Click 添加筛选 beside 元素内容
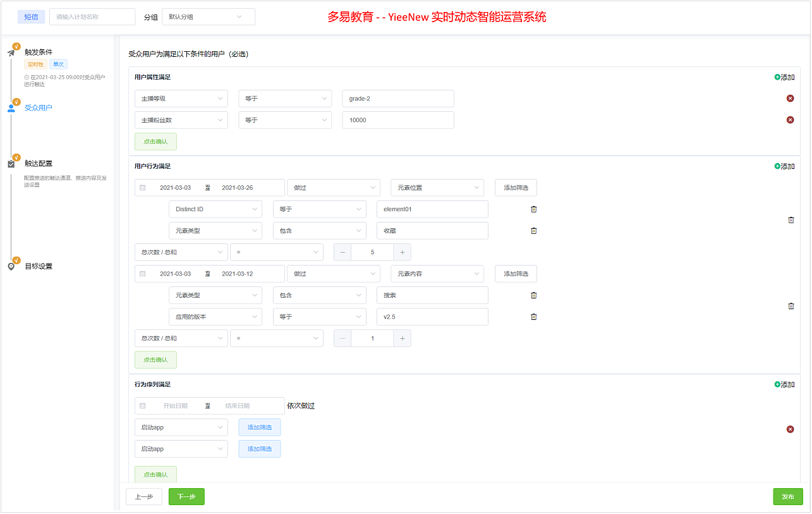This screenshot has height=514, width=812. [516, 274]
